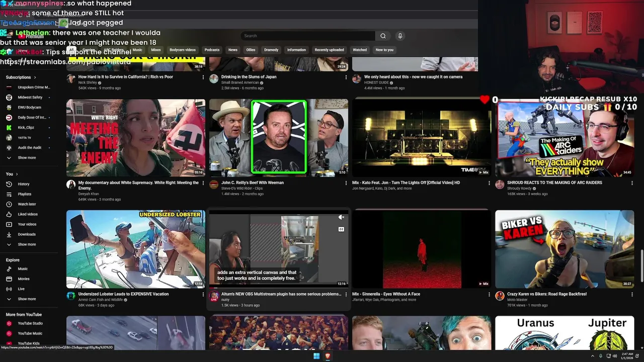Open 'My documentary about White Supremacy' video title
The height and width of the screenshot is (362, 644).
[138, 186]
